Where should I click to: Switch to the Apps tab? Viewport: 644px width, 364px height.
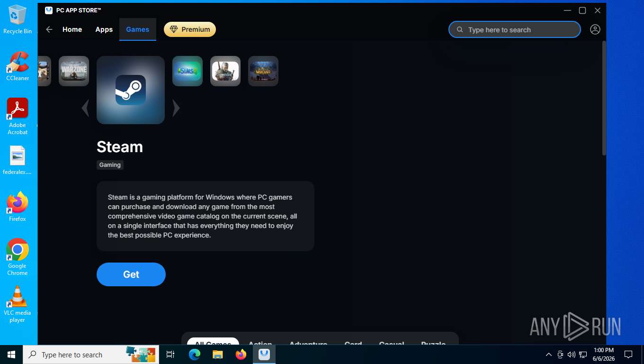tap(104, 29)
